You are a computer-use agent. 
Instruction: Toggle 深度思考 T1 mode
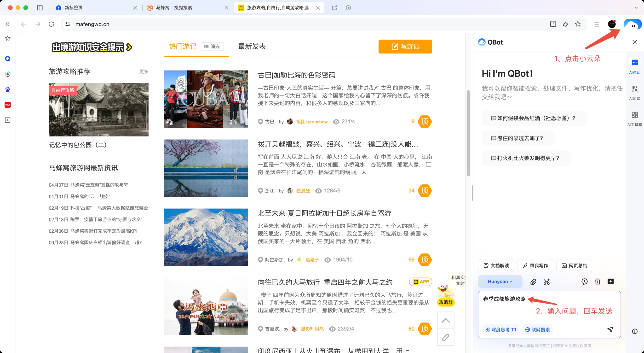[501, 329]
